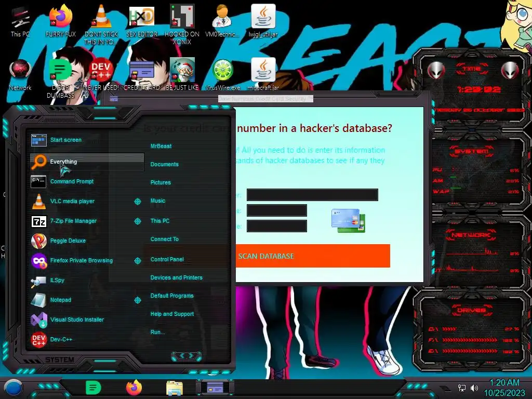The image size is (532, 399).
Task: Click the SYSTEM label at start menu bottom
Action: (x=59, y=360)
